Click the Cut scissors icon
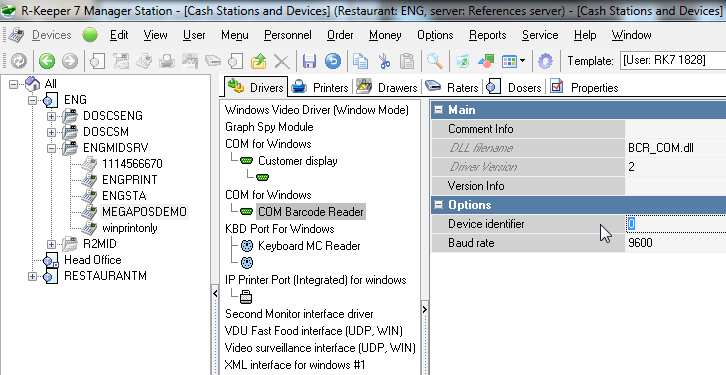This screenshot has height=375, width=726. click(x=384, y=61)
